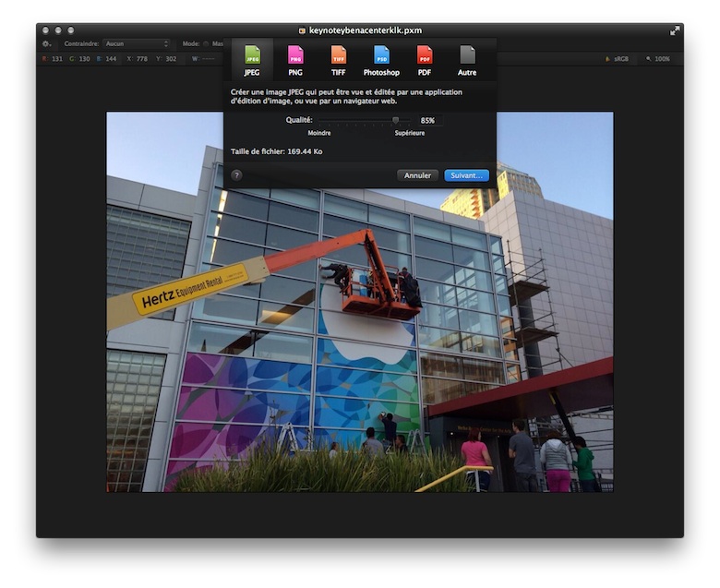Click the document icon in title bar
Viewport: 720px width, 588px height.
point(302,30)
